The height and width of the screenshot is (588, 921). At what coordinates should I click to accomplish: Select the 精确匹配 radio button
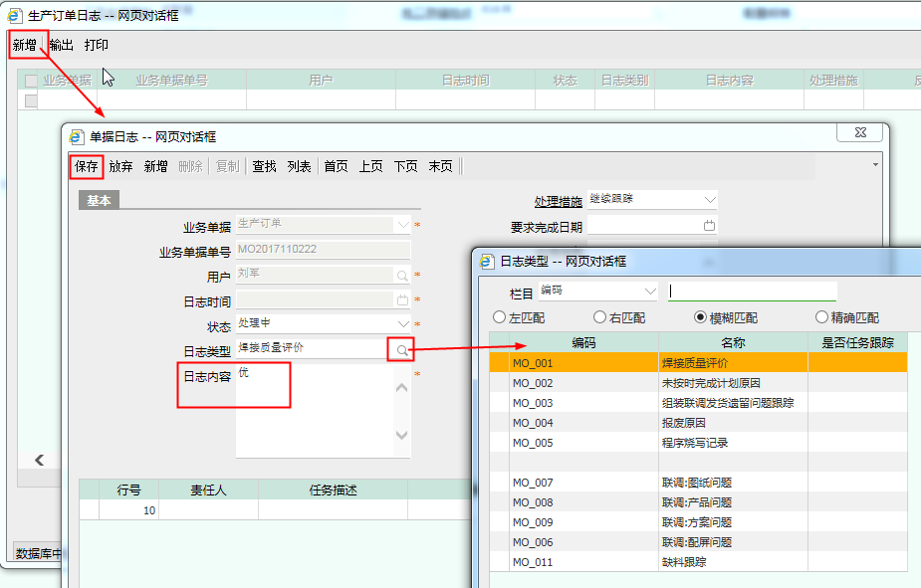(821, 317)
